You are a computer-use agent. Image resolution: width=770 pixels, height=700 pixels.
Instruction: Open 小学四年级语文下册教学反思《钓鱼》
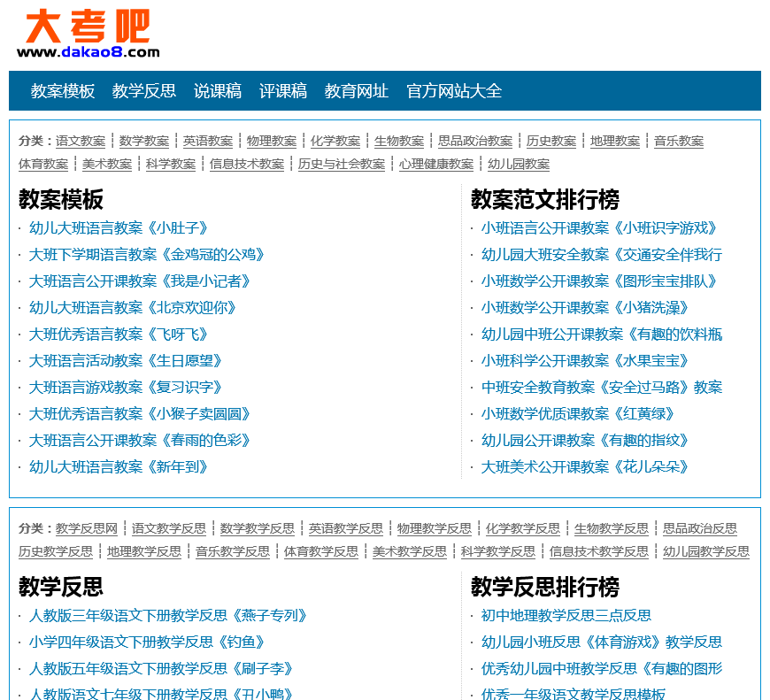tap(147, 642)
